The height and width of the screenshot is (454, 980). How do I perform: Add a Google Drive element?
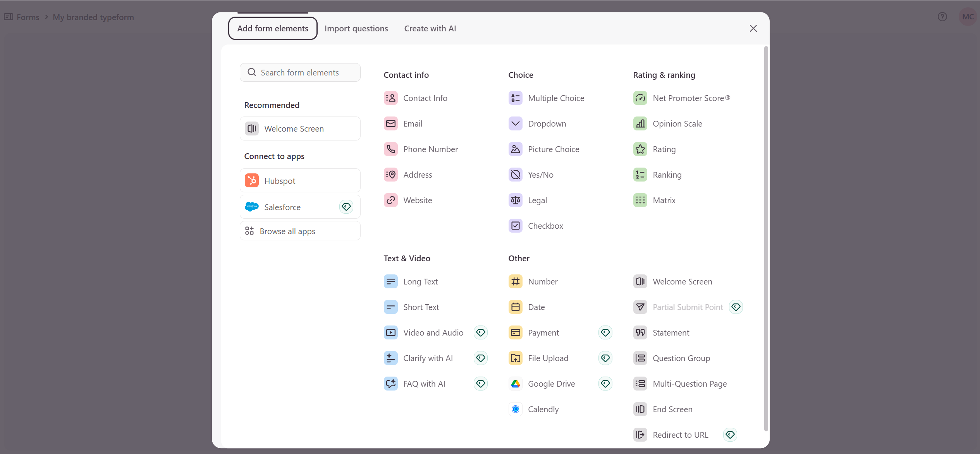(x=552, y=384)
